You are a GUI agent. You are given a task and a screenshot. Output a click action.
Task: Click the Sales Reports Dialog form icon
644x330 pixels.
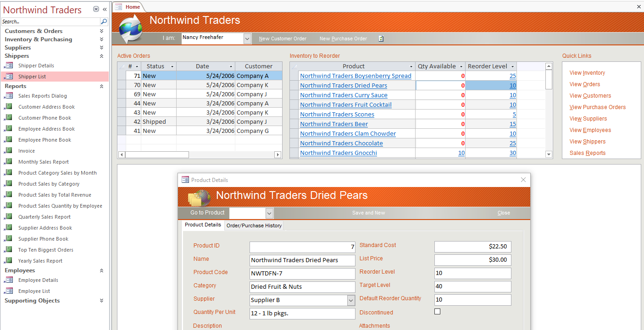click(x=9, y=96)
